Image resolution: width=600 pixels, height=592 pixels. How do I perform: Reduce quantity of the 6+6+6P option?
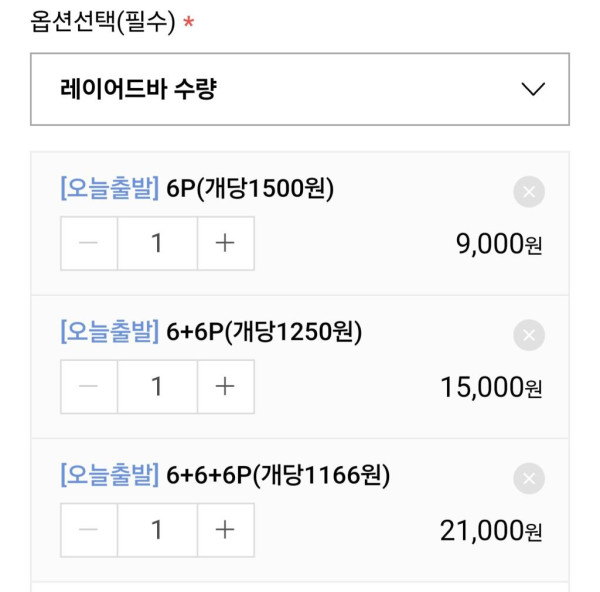(x=89, y=530)
